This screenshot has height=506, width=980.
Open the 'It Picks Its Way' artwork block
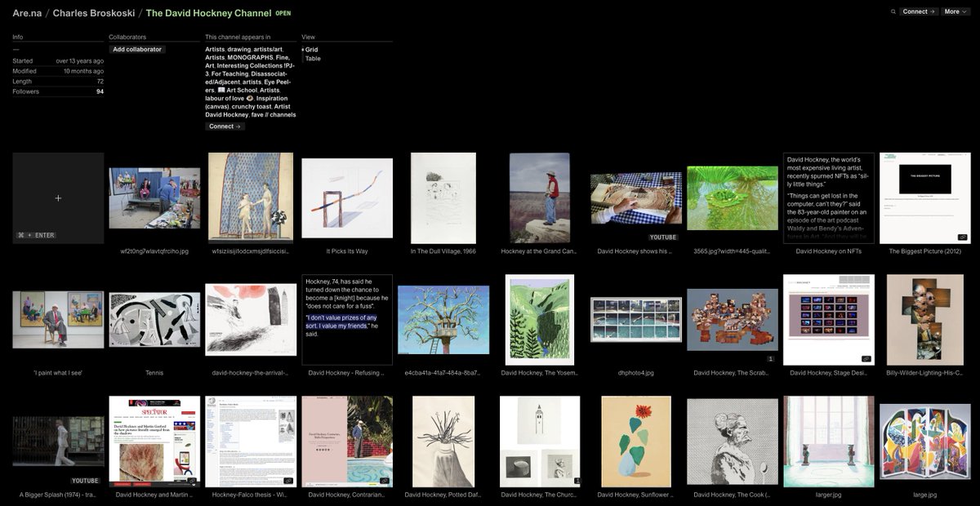(x=347, y=198)
